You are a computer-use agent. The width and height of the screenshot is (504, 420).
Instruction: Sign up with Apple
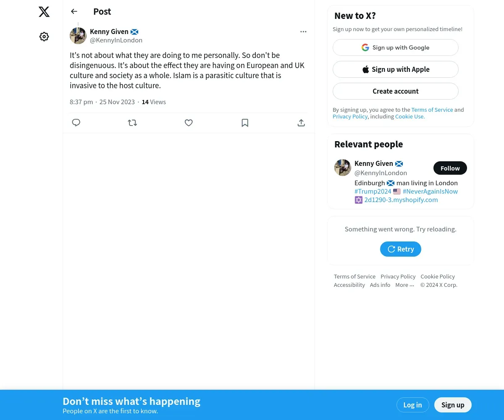point(396,69)
